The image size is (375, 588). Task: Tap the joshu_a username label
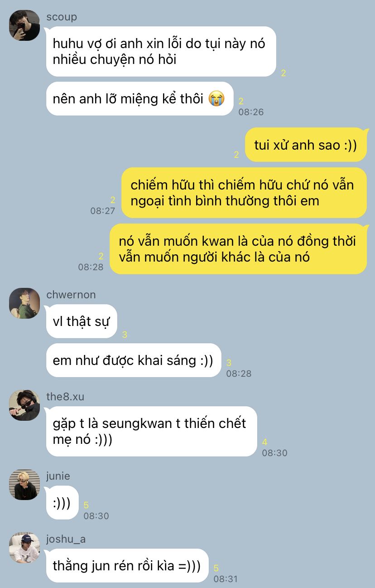66,539
